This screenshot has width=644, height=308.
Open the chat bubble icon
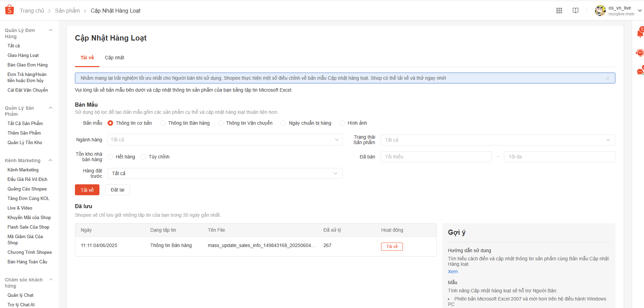[x=640, y=72]
